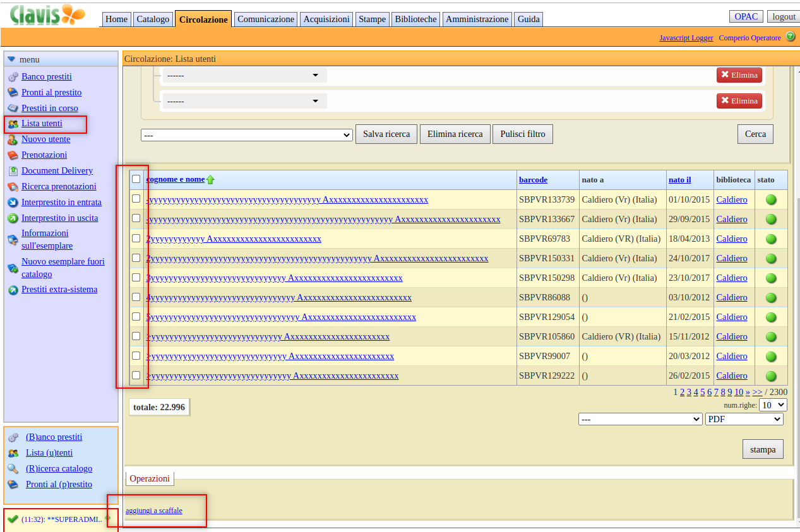The image size is (800, 532).
Task: Click the green help icon near Comperio Operatore
Action: tap(791, 37)
